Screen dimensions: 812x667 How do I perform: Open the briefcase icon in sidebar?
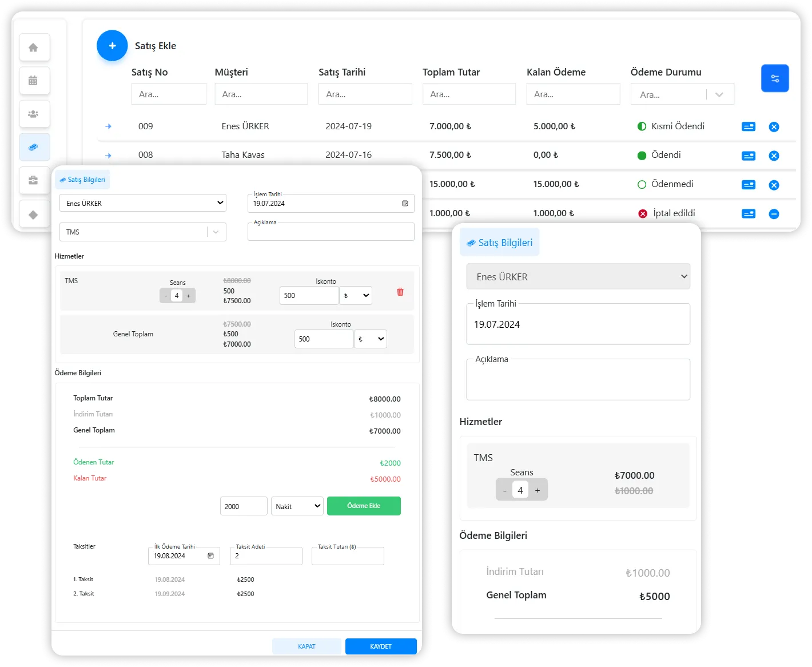34,181
